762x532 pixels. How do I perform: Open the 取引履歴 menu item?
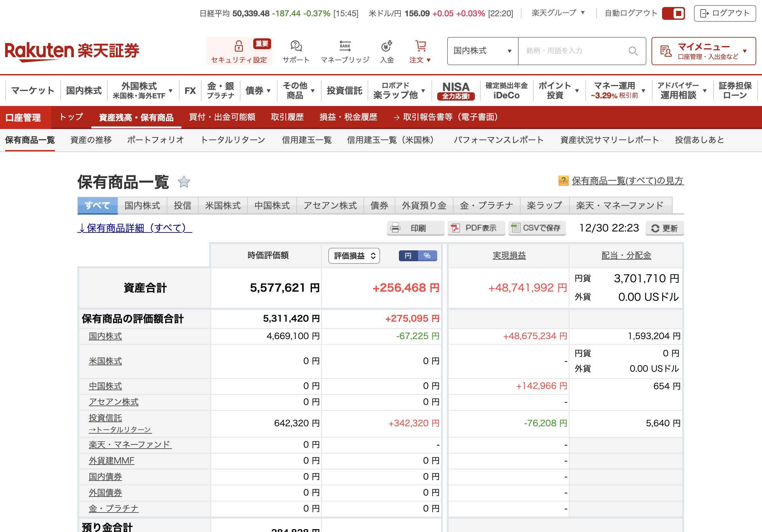[x=287, y=117]
